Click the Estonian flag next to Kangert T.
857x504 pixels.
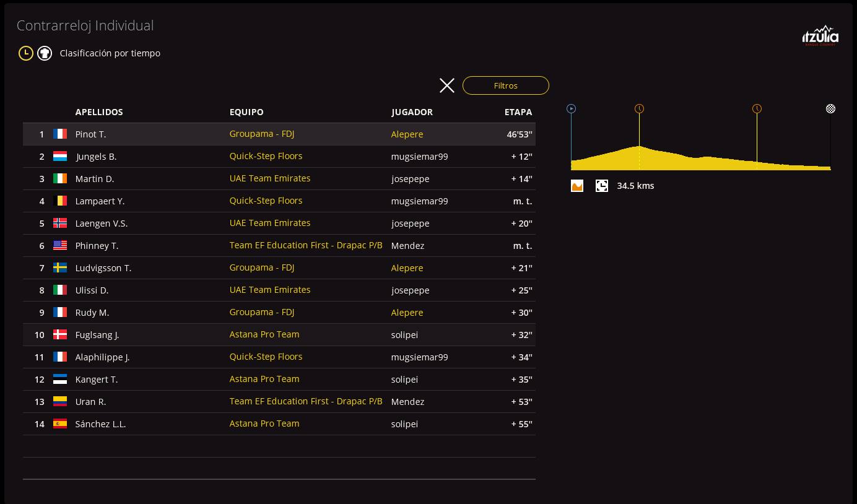click(60, 379)
